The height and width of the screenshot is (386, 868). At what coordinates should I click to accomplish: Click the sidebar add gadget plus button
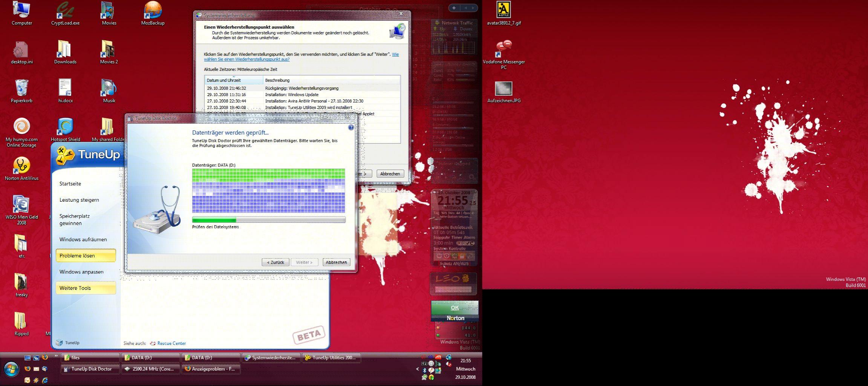[x=454, y=8]
